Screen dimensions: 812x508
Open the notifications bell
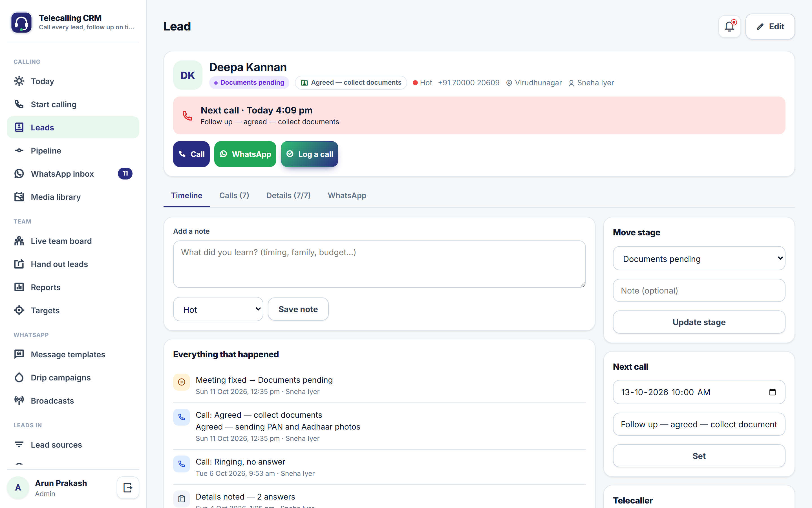729,27
